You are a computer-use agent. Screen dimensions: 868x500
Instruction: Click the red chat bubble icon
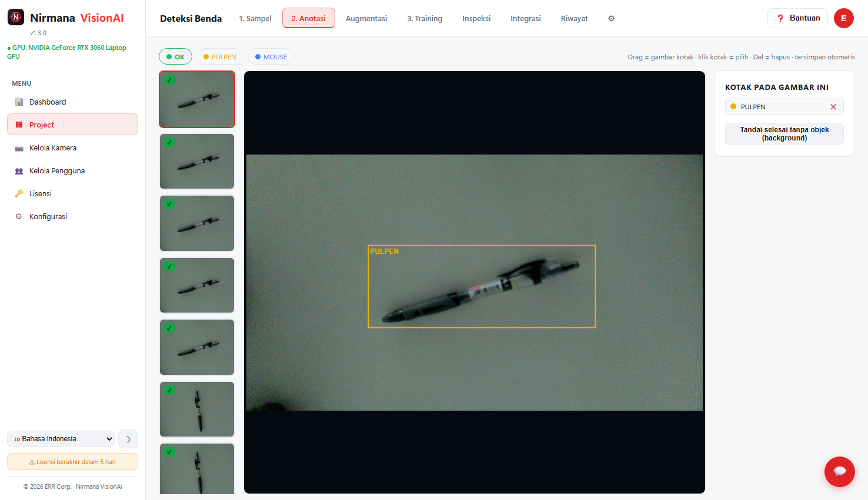click(840, 471)
